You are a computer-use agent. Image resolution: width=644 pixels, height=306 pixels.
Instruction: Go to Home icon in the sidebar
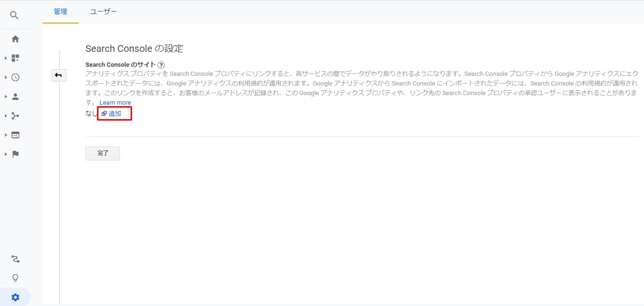point(15,39)
